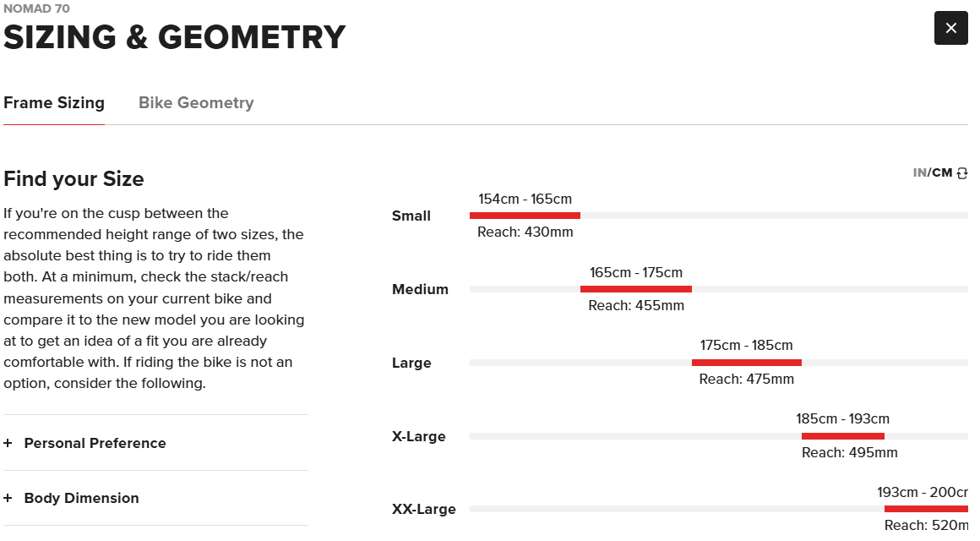Click the plus icon beside Personal Preference
The width and height of the screenshot is (980, 541).
pos(8,443)
